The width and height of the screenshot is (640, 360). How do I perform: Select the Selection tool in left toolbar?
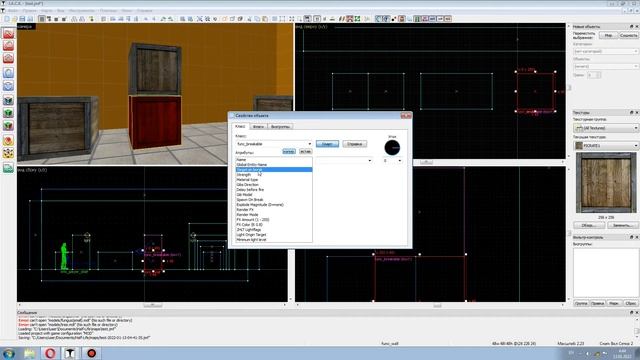coord(8,33)
